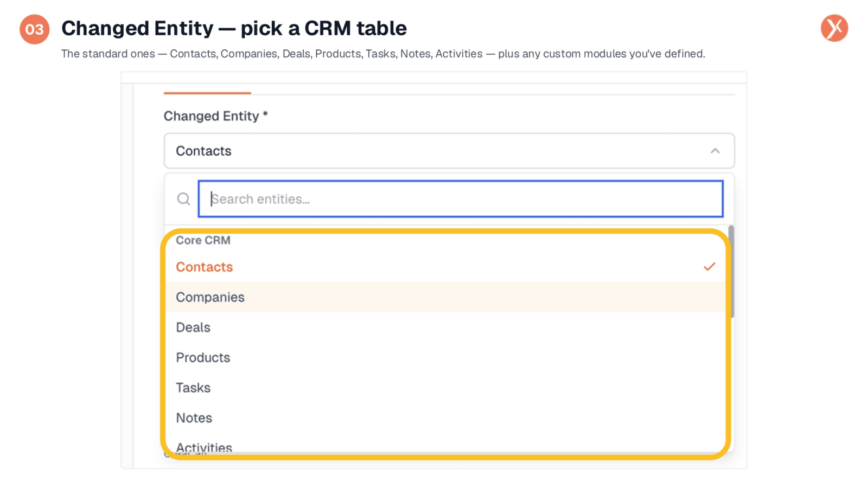Screen dimensions: 868x488
Task: Click the 03 step number badge
Action: tap(35, 29)
